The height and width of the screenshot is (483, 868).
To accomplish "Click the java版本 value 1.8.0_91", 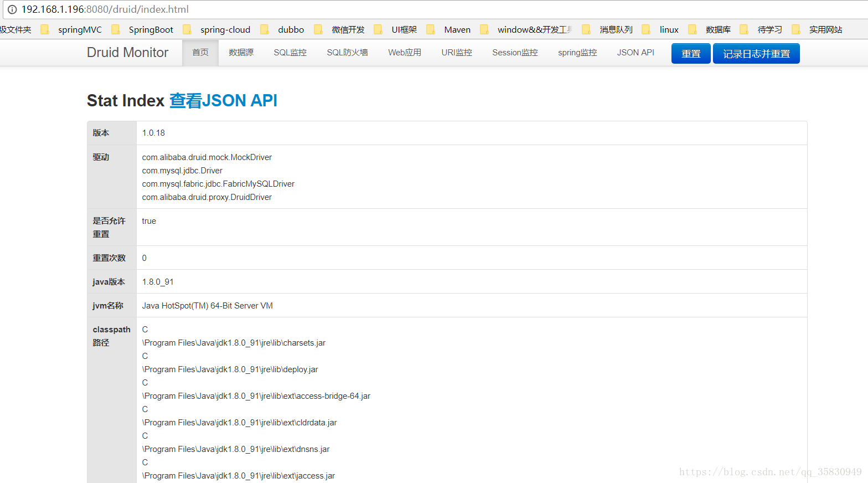I will tap(158, 282).
